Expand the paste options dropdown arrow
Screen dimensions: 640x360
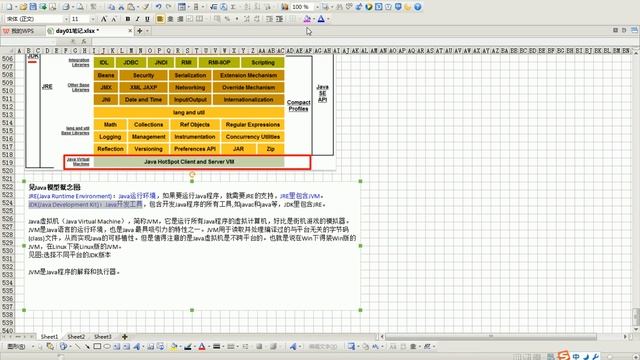click(x=138, y=7)
